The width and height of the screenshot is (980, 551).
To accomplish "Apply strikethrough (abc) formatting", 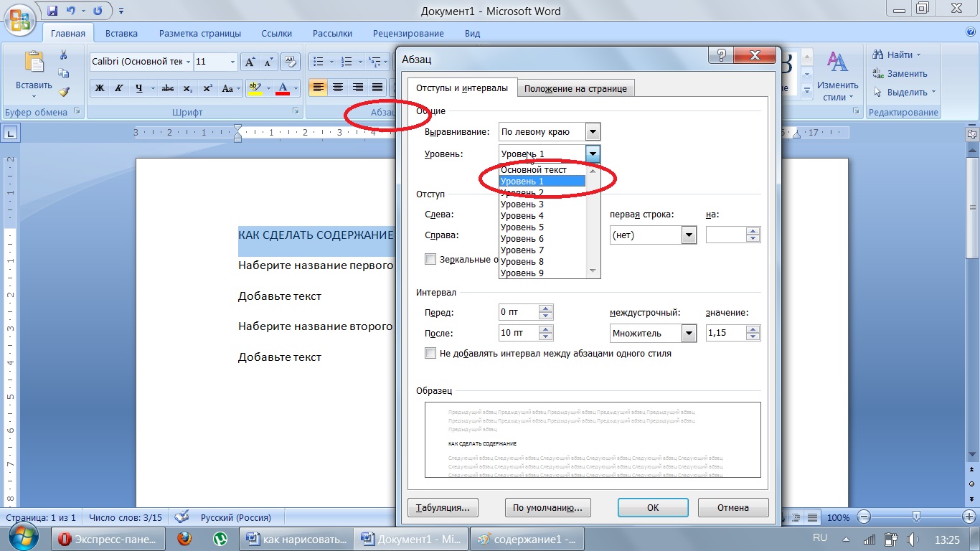I will click(x=168, y=88).
